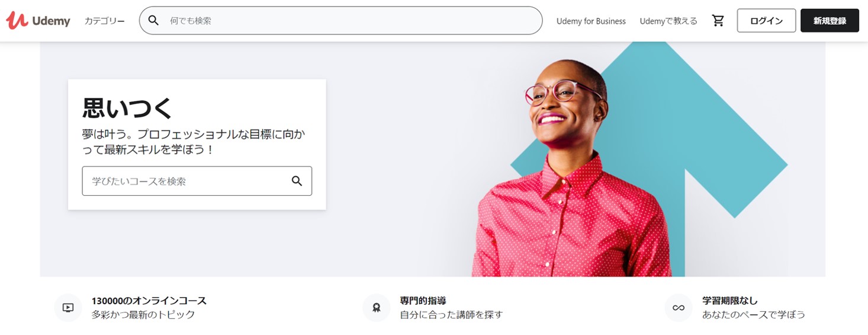
Task: Click the 130000のオンラインコース text
Action: pos(149,301)
